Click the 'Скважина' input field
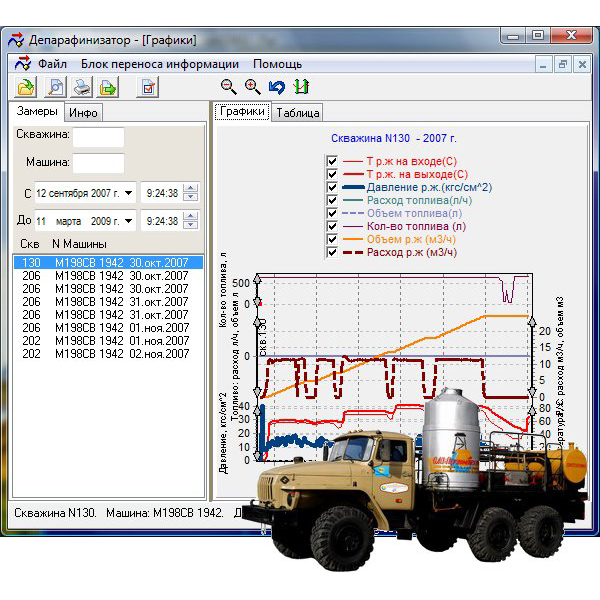 tap(98, 137)
